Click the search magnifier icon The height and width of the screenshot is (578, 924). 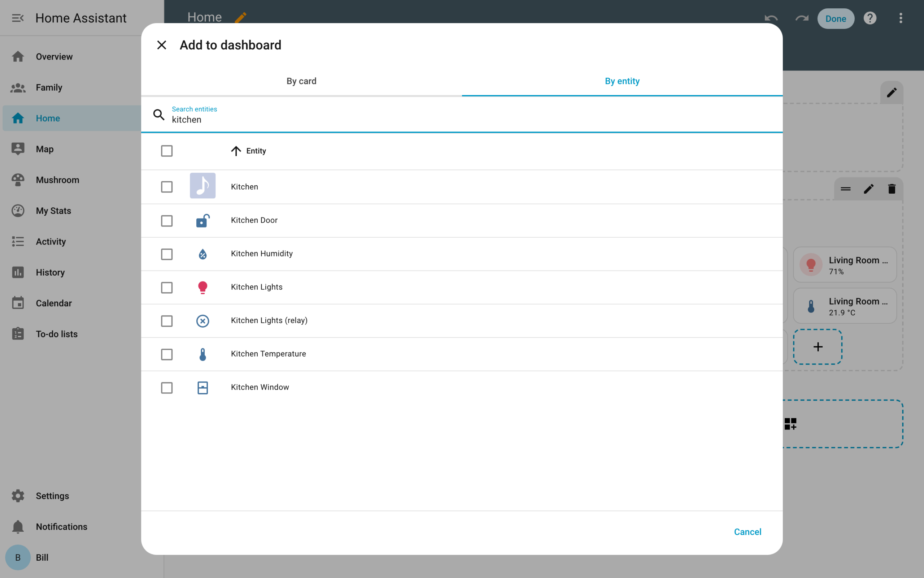tap(159, 115)
